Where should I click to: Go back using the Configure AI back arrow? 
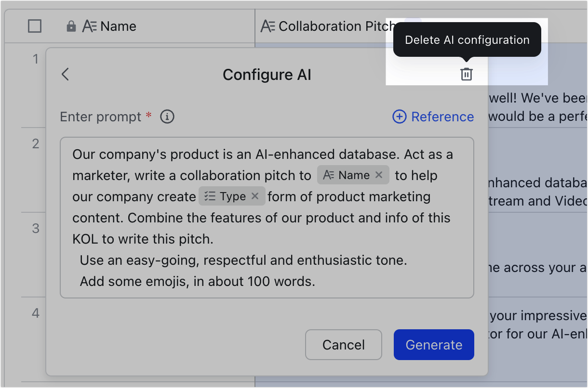click(66, 74)
